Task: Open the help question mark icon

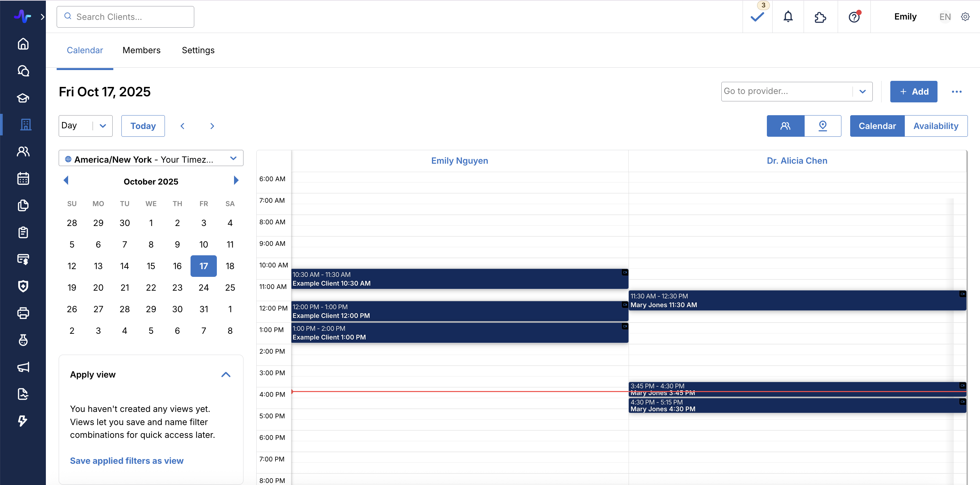Action: click(x=854, y=17)
